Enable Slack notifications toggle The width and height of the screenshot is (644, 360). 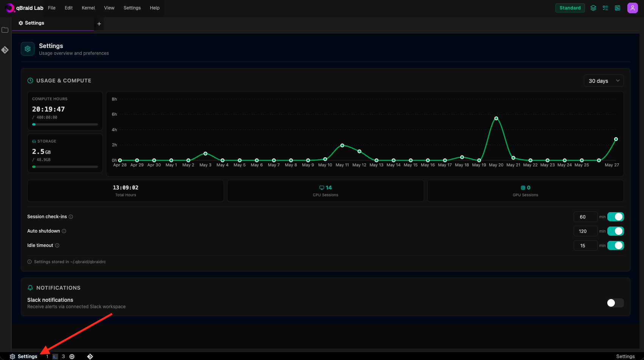tap(616, 303)
